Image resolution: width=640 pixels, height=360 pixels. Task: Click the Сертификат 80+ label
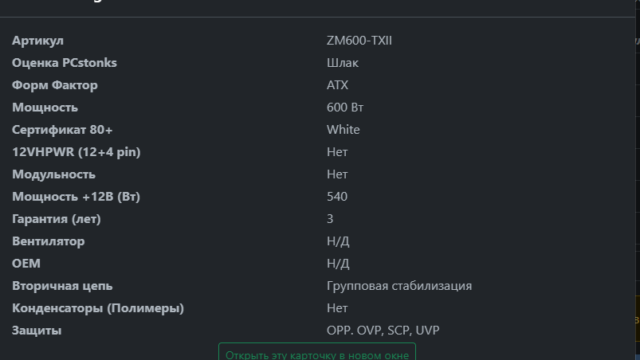tap(62, 130)
